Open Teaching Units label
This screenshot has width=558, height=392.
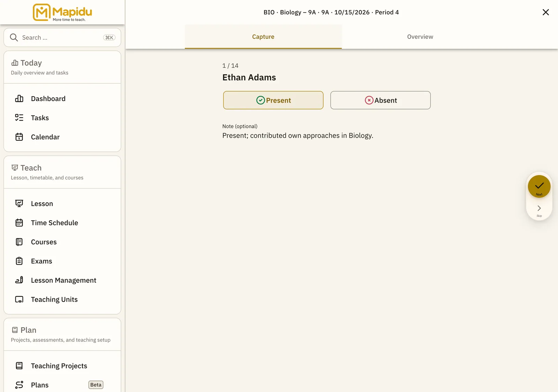click(x=54, y=299)
